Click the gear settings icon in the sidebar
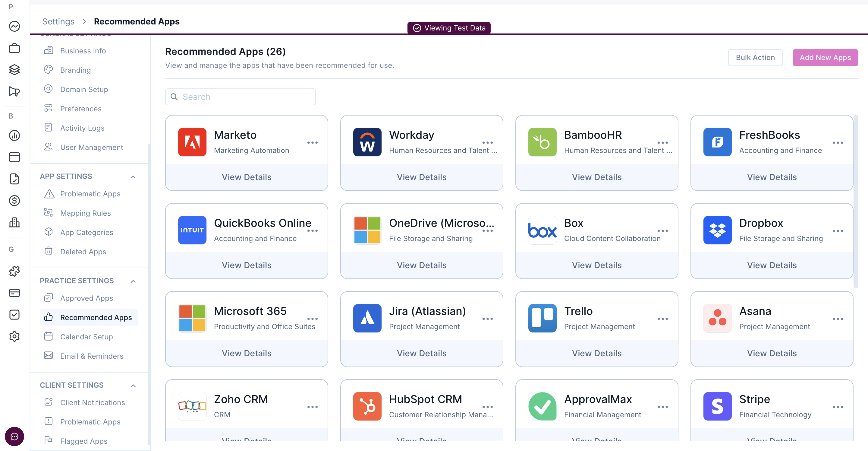868x451 pixels. [x=14, y=336]
